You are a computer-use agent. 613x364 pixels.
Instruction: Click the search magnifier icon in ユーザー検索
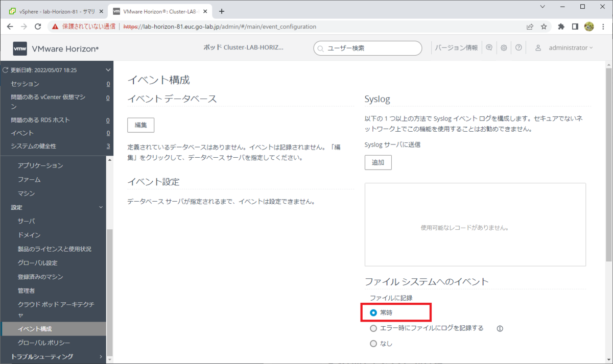[x=321, y=48]
